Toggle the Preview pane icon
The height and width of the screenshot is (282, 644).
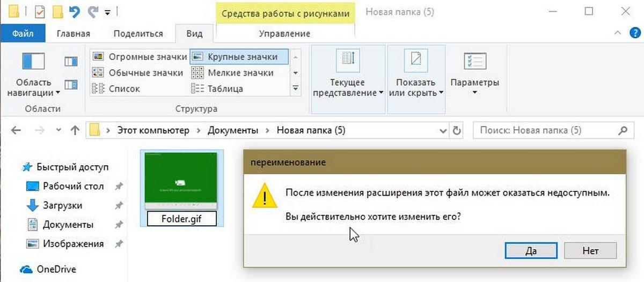[x=71, y=62]
